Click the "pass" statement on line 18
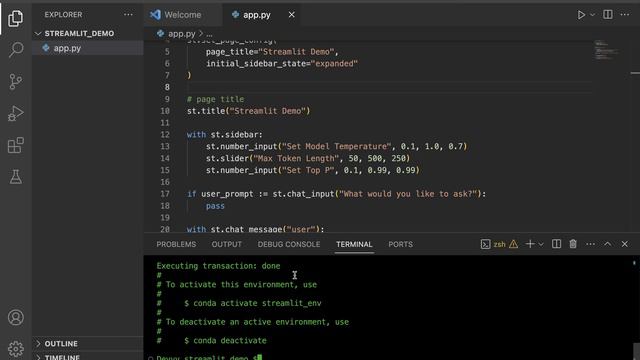Viewport: 640px width, 360px height. pos(215,206)
